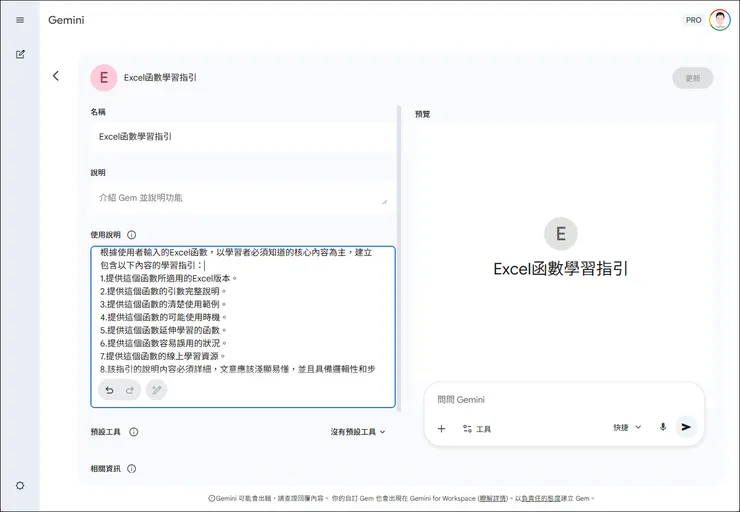Click the editor panel vertical scrollbar
The height and width of the screenshot is (512, 740).
click(399, 259)
